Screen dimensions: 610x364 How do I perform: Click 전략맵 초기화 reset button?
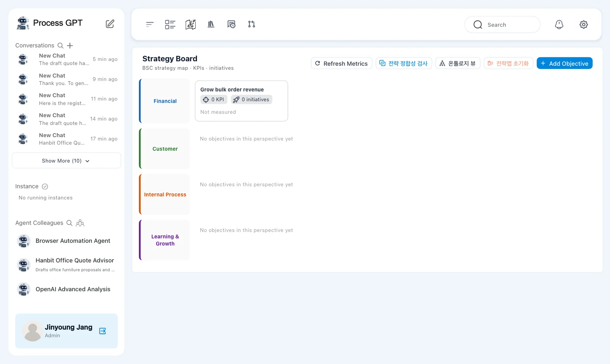pyautogui.click(x=508, y=63)
